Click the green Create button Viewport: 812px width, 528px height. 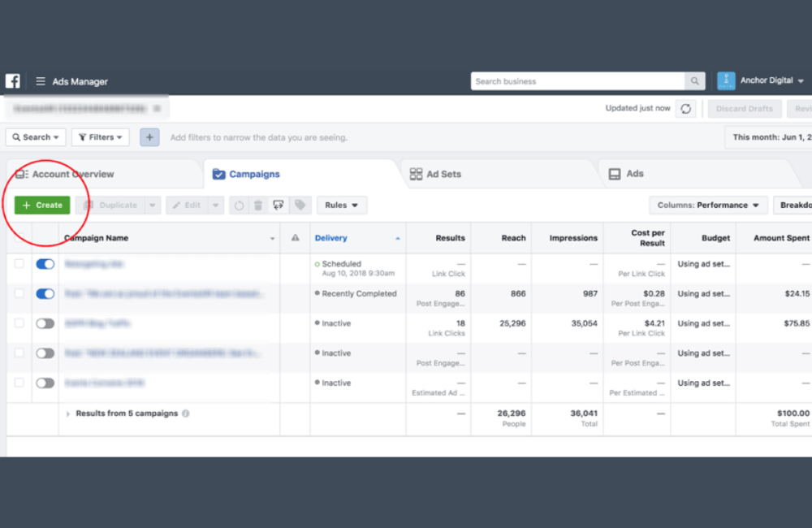pos(41,205)
